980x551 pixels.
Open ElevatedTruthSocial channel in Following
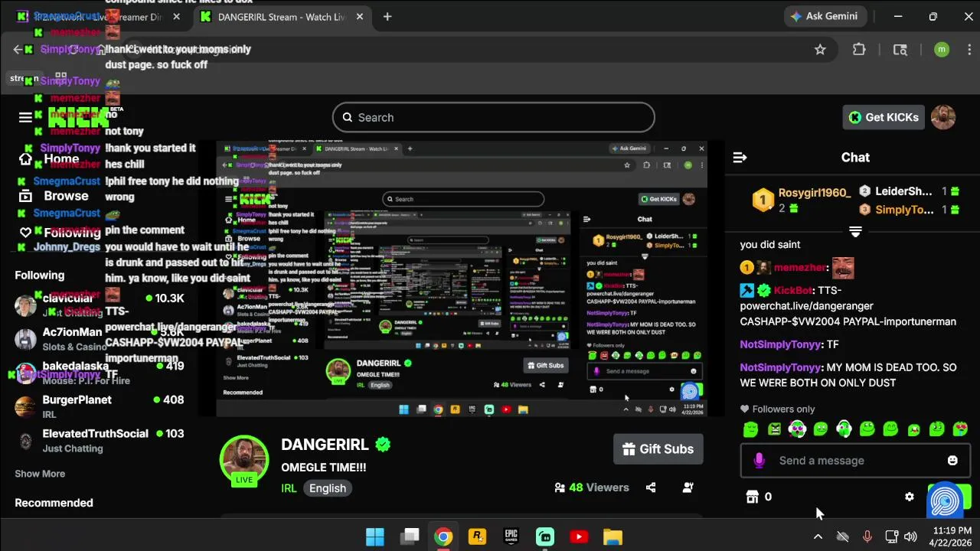[x=100, y=440]
